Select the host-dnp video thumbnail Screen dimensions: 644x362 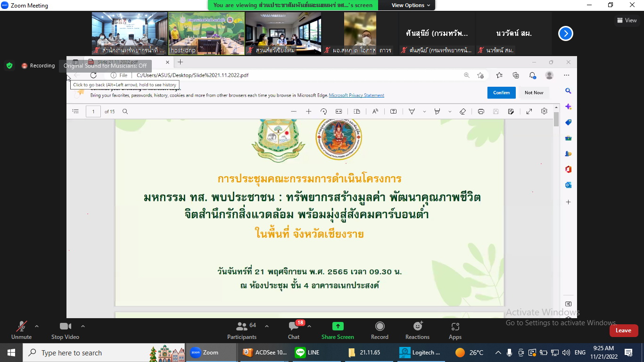pyautogui.click(x=206, y=33)
